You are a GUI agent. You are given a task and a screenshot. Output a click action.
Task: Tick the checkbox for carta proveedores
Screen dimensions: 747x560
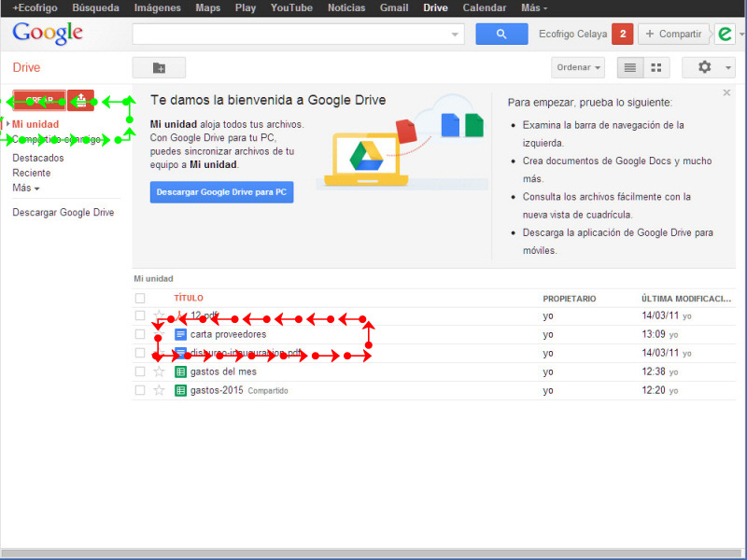coord(139,334)
